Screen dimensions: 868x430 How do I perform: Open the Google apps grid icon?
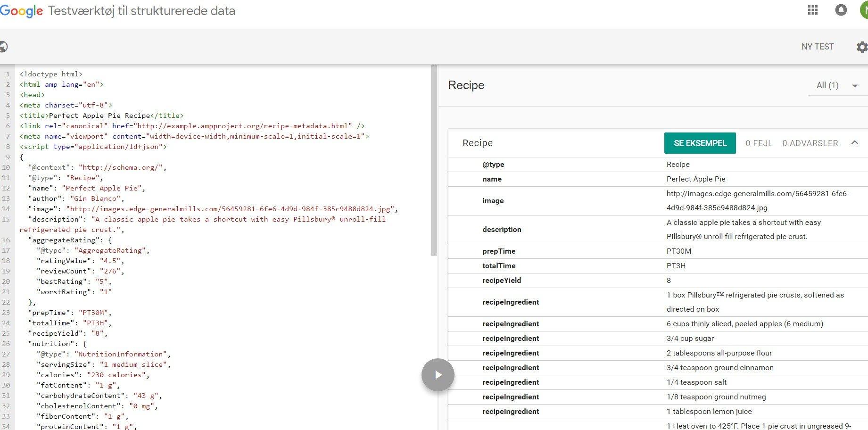click(813, 10)
